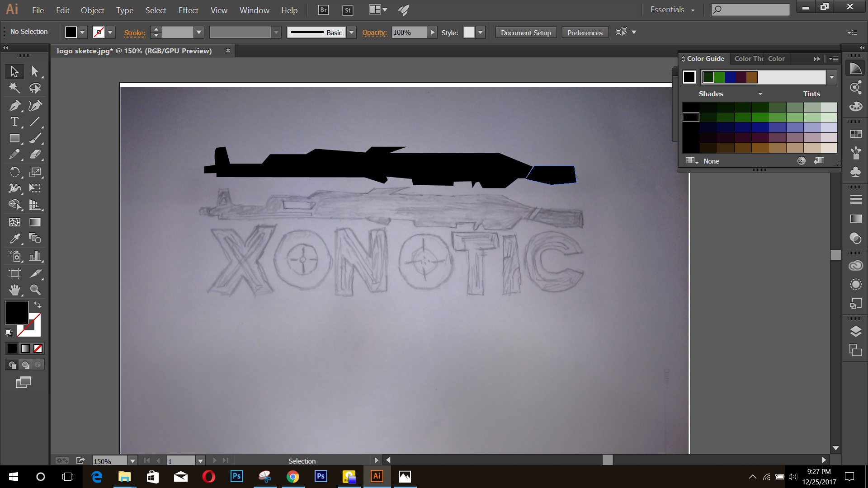Open the Effect menu
Screen dimensions: 868x488
(188, 10)
